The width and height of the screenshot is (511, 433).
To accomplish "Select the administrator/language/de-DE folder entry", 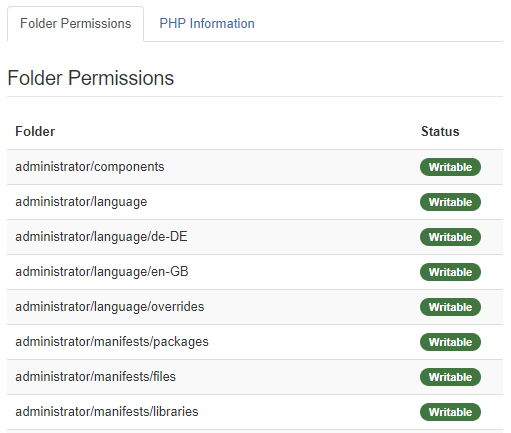I will click(101, 237).
